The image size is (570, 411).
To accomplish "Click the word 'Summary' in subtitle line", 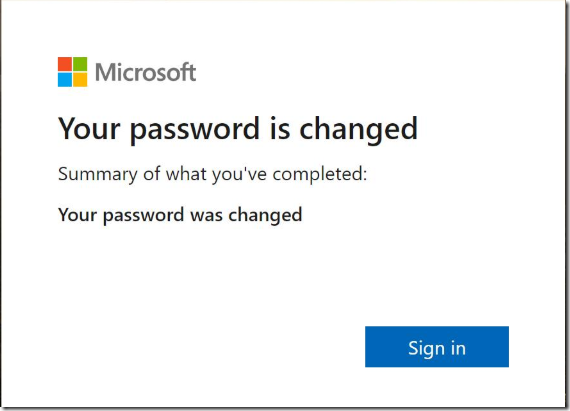I will [98, 174].
